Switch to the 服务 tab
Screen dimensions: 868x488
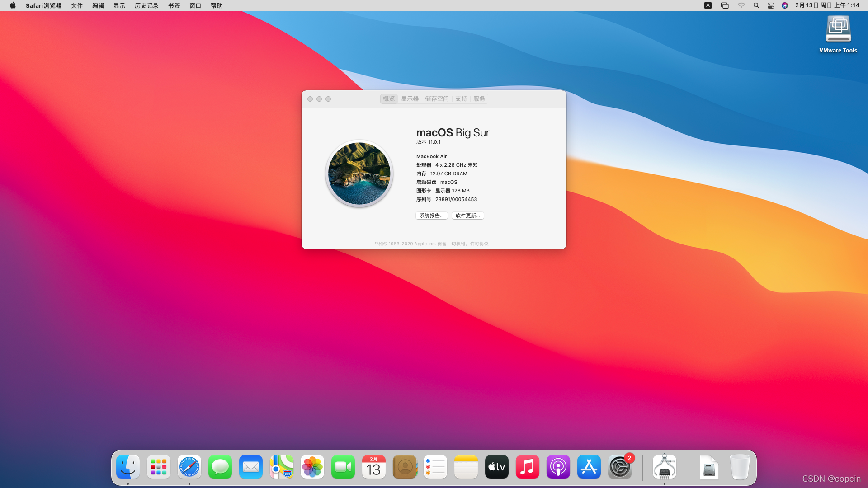click(479, 99)
